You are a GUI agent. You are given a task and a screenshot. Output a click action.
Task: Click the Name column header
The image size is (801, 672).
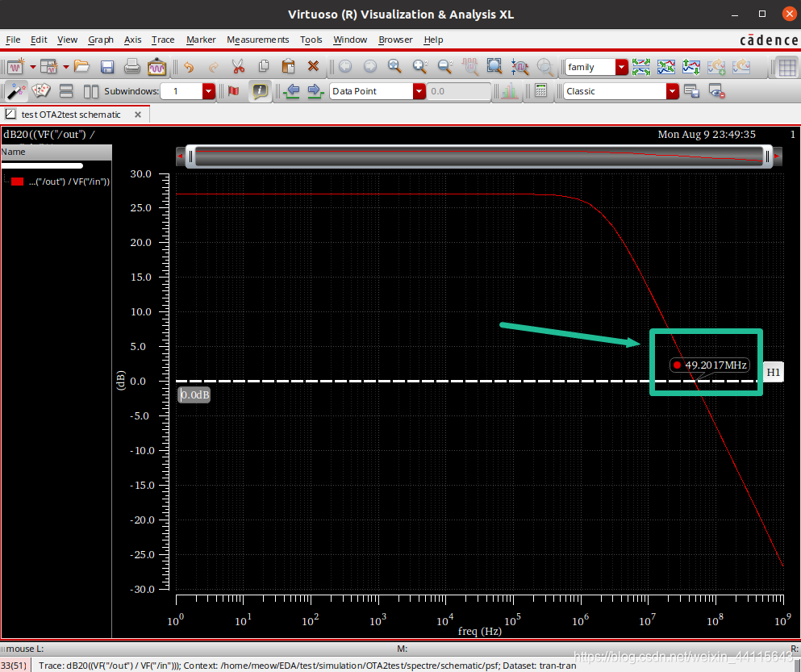(56, 152)
